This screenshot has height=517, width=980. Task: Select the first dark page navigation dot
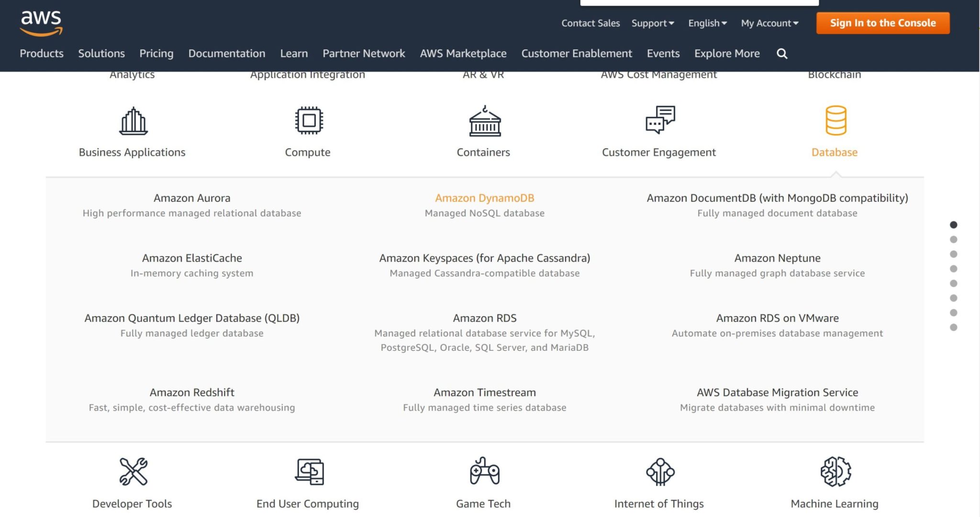(x=953, y=225)
